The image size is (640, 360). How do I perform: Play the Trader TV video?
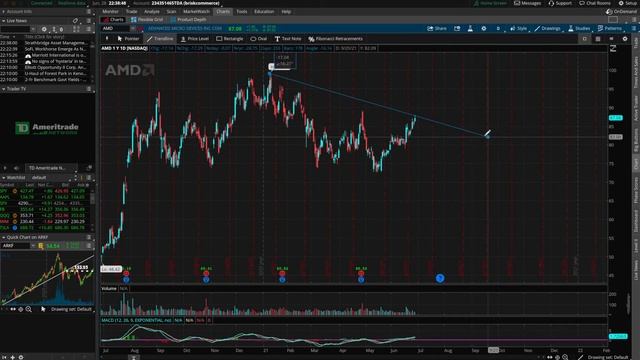(x=5, y=168)
